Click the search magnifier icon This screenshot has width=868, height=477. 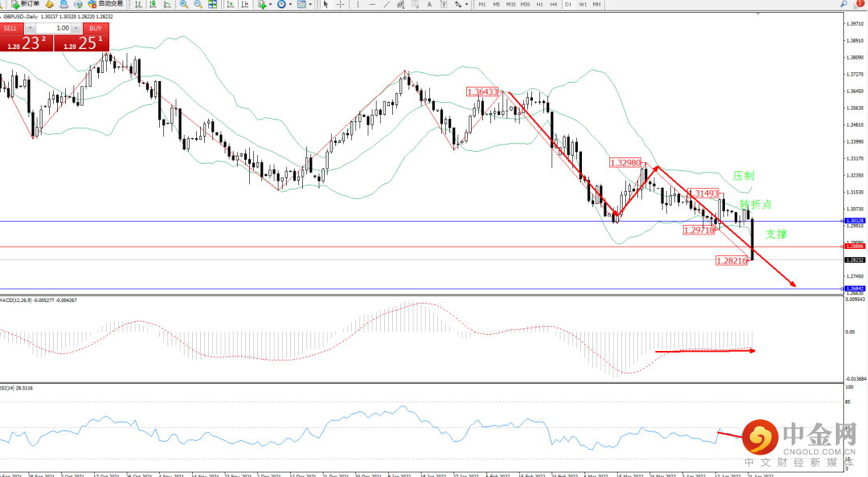tap(844, 4)
